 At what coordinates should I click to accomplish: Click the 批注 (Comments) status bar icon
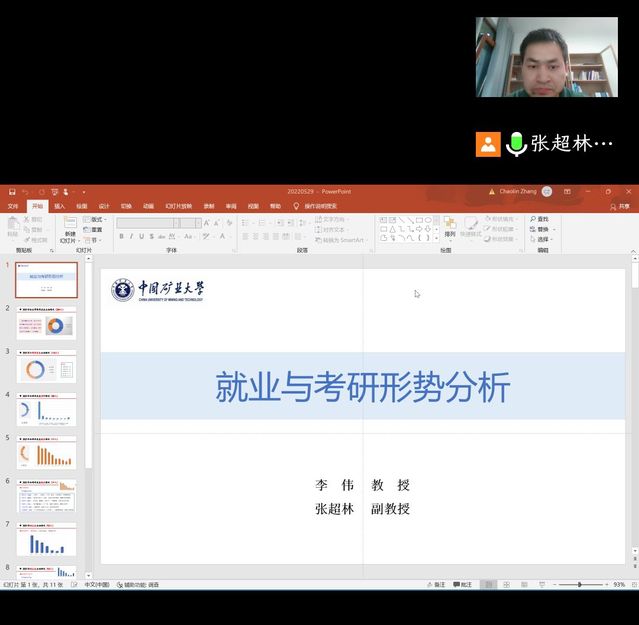click(x=462, y=584)
